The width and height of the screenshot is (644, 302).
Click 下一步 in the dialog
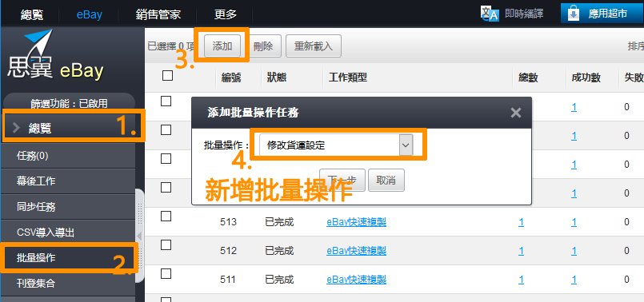[342, 180]
